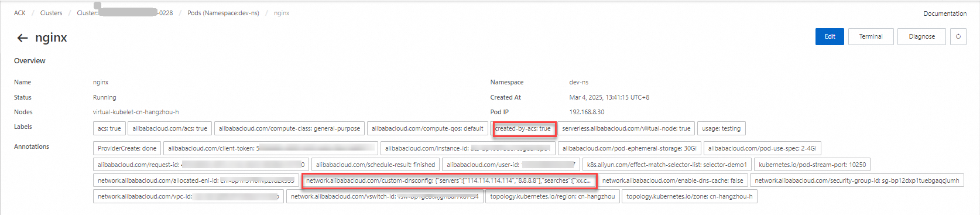The image size is (980, 215).
Task: Select pod-ephemeral-storage: 30Gi annotation
Action: (x=629, y=148)
